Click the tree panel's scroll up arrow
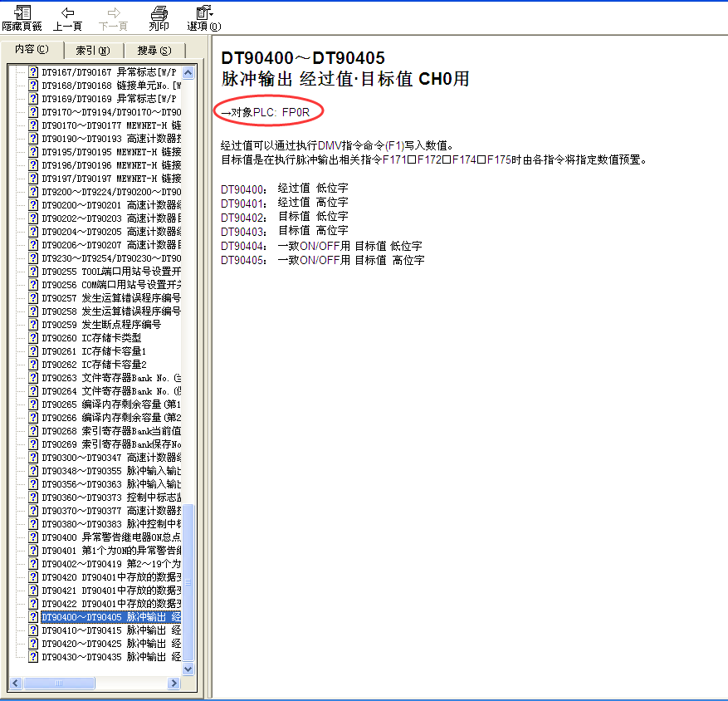 pos(188,73)
